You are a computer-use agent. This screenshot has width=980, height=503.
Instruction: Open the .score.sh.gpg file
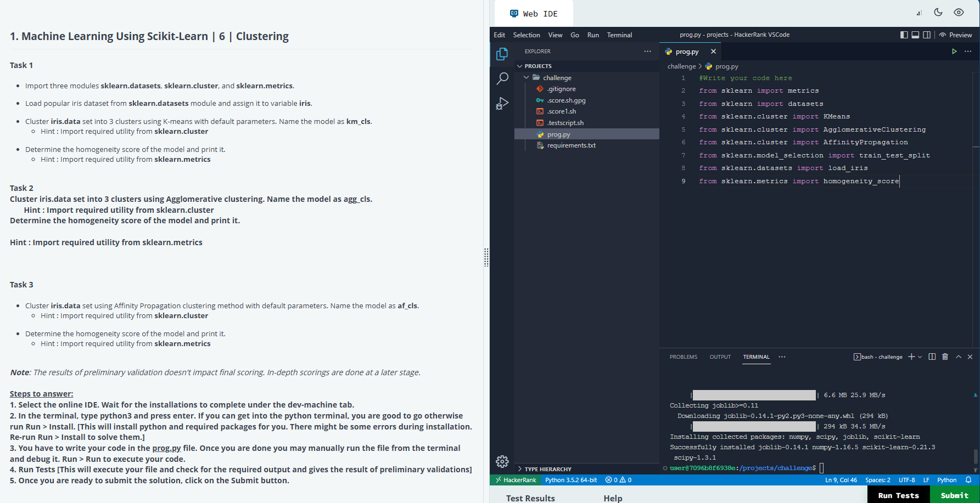pyautogui.click(x=586, y=100)
